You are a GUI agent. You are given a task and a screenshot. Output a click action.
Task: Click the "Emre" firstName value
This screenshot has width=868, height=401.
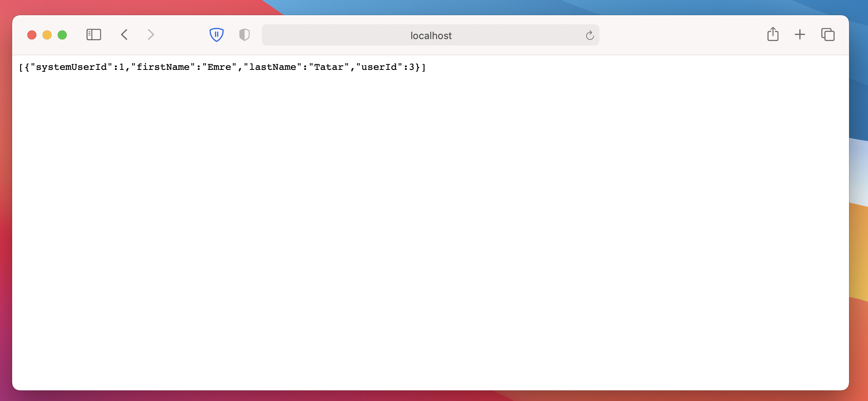pyautogui.click(x=219, y=67)
